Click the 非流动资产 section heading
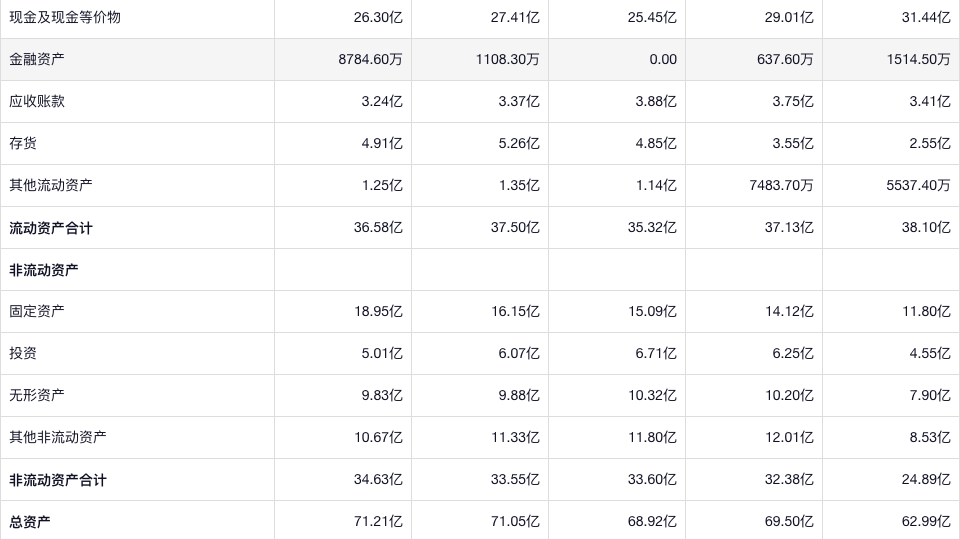This screenshot has width=960, height=539. pos(44,270)
